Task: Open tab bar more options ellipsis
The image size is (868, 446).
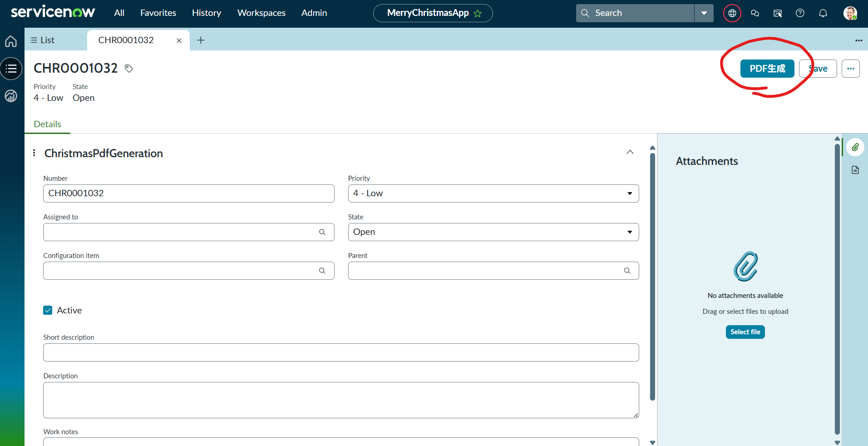Action: 859,40
